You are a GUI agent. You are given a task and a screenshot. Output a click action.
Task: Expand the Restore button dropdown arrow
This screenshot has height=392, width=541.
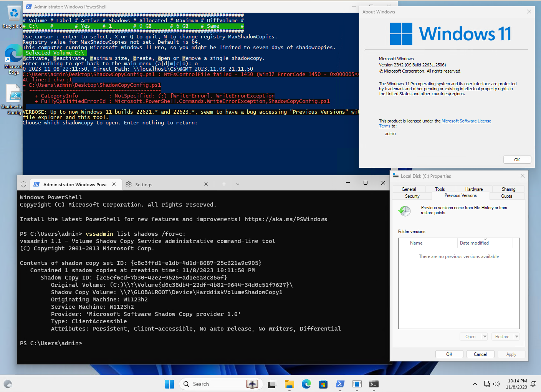516,337
